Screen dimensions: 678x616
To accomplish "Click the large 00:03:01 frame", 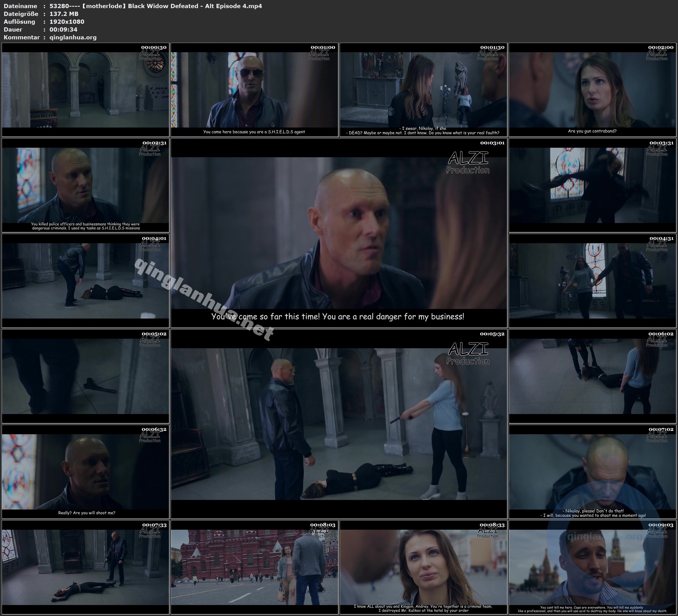I will point(339,233).
